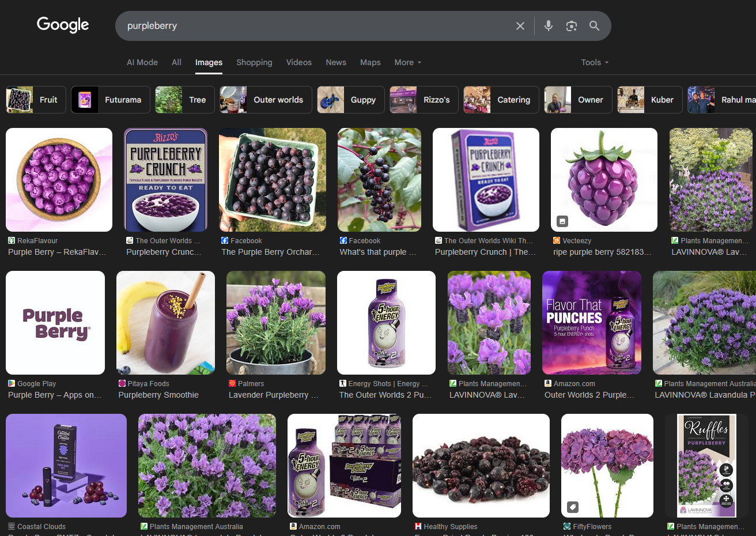Click 'Lavender Purpleberry ...' title link
Image resolution: width=756 pixels, height=536 pixels.
coord(274,395)
